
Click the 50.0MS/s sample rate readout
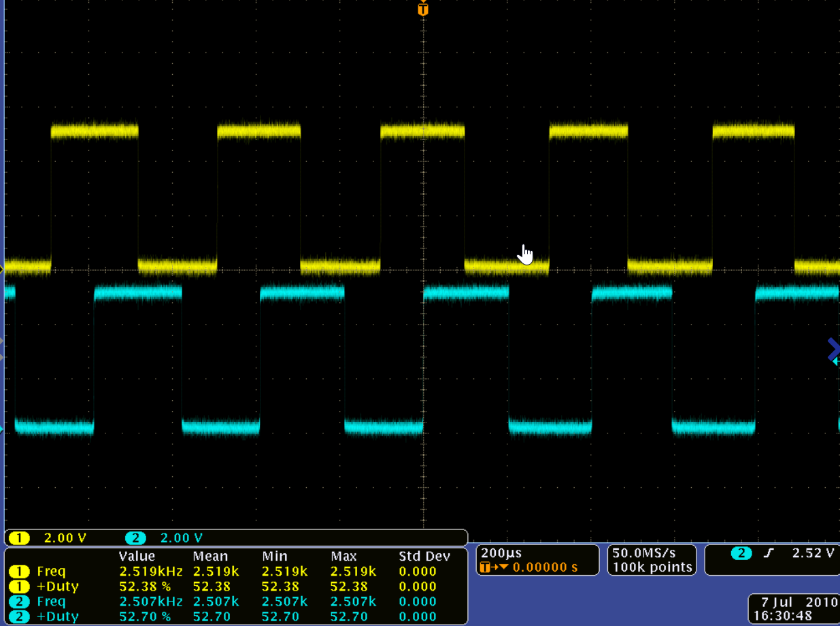point(643,553)
